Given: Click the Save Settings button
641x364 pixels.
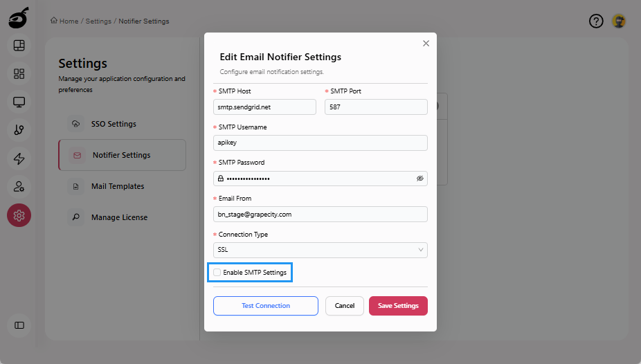Looking at the screenshot, I should coord(398,306).
